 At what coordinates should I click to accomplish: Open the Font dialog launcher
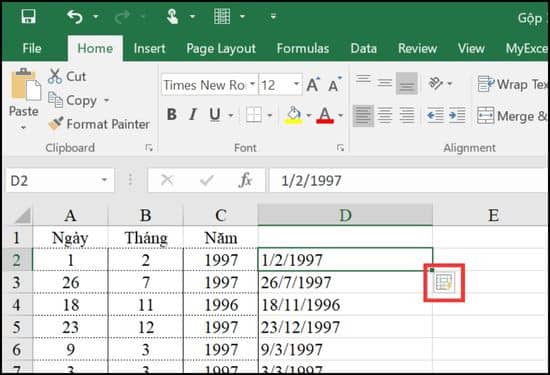[340, 148]
